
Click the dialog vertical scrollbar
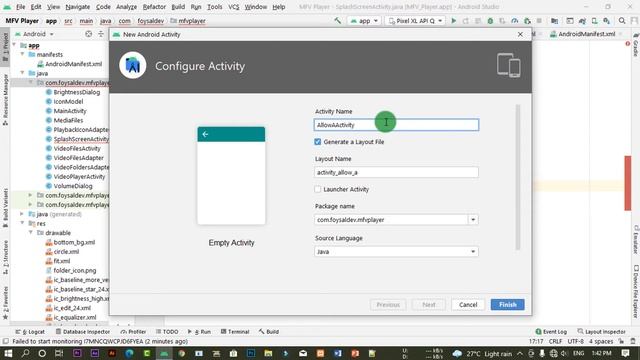pyautogui.click(x=518, y=177)
